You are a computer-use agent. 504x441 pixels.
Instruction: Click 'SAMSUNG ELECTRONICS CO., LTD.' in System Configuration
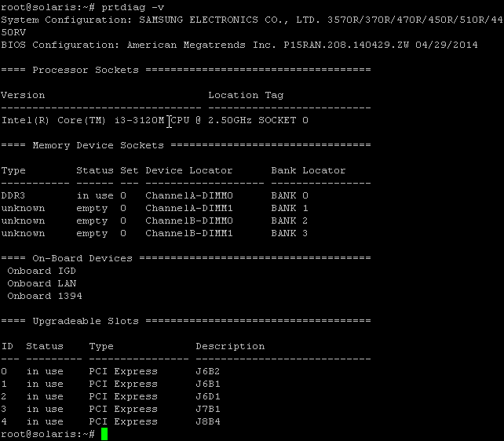pyautogui.click(x=230, y=20)
